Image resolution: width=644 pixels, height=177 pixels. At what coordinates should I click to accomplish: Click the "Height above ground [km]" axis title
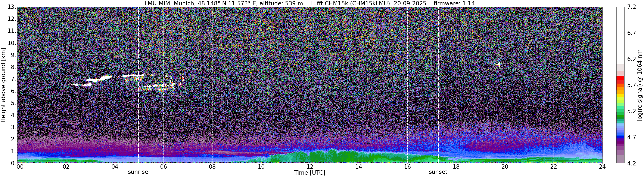[x=3, y=85]
